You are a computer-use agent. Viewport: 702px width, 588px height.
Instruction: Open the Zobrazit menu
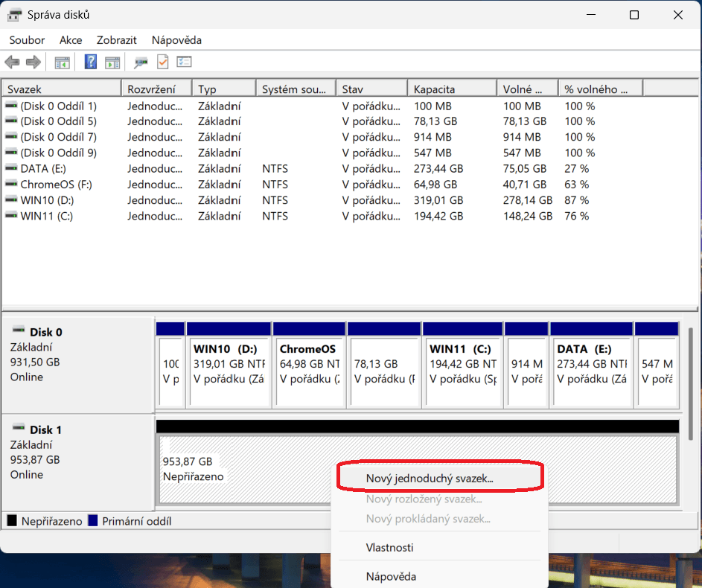[x=117, y=40]
